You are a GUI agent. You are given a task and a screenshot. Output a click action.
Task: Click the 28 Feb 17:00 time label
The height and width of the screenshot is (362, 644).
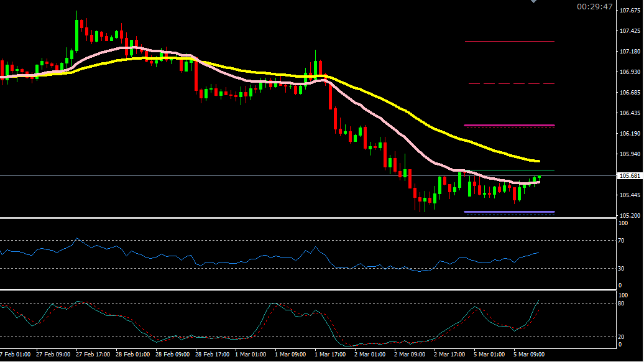click(213, 354)
